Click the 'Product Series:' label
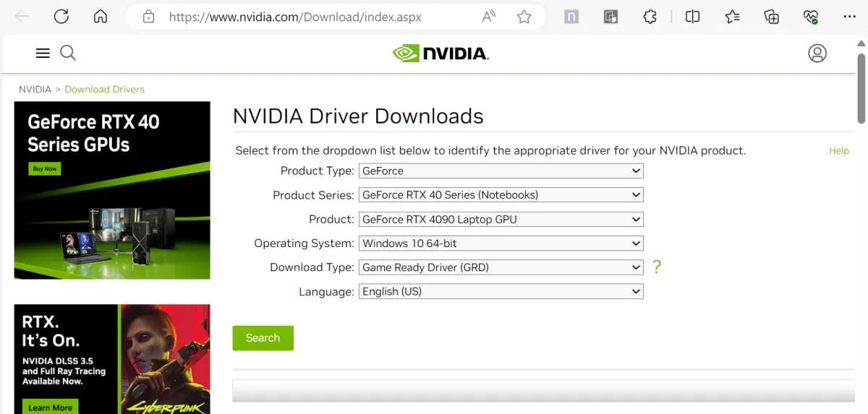The height and width of the screenshot is (414, 868). click(313, 195)
